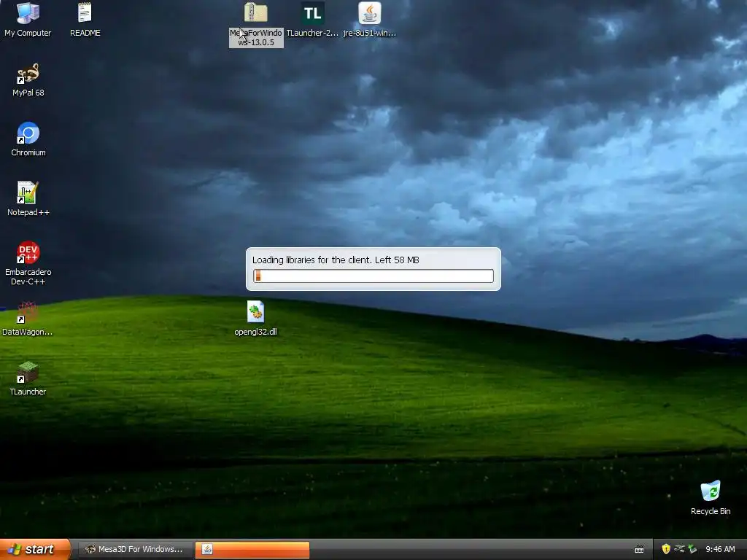Screen dimensions: 747x560
Task: Click the yellow security shield tray icon
Action: (x=666, y=549)
